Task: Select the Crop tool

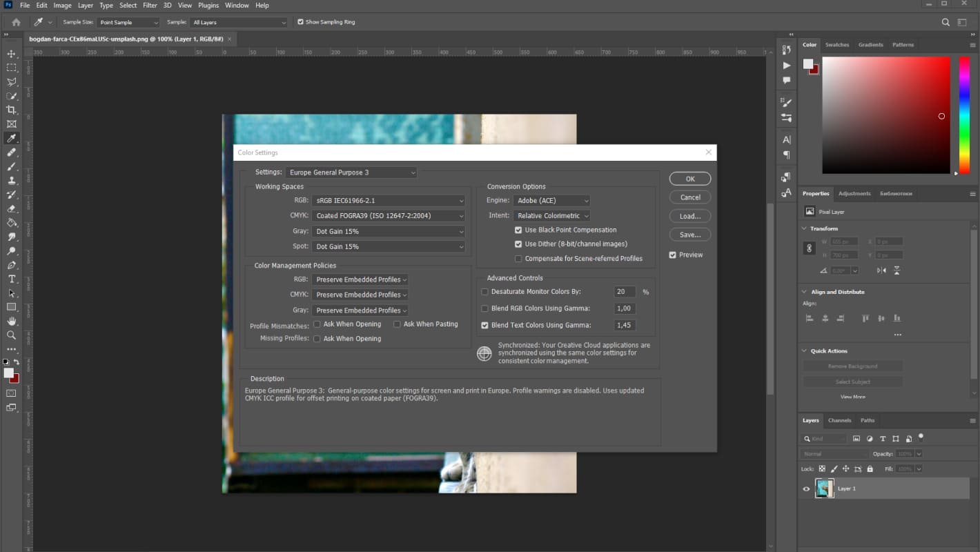Action: [10, 110]
